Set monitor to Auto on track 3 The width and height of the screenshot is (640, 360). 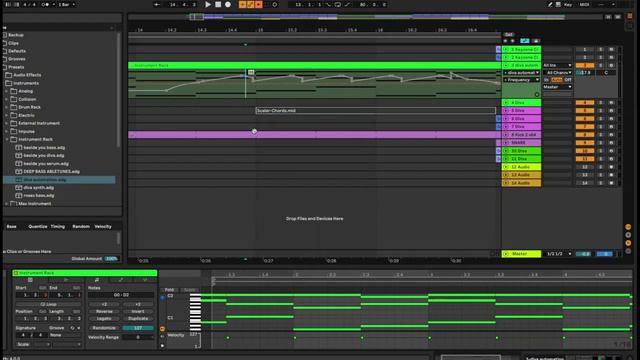(557, 80)
